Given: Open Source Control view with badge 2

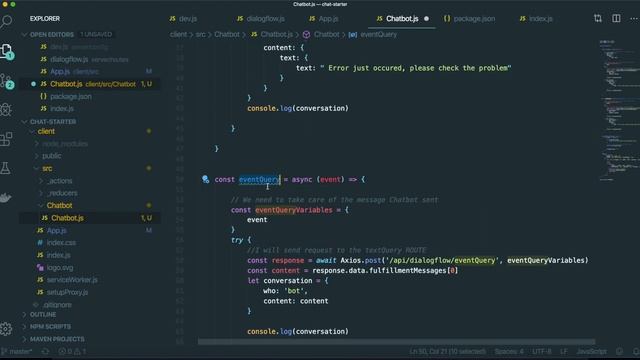Looking at the screenshot, I should [x=7, y=82].
